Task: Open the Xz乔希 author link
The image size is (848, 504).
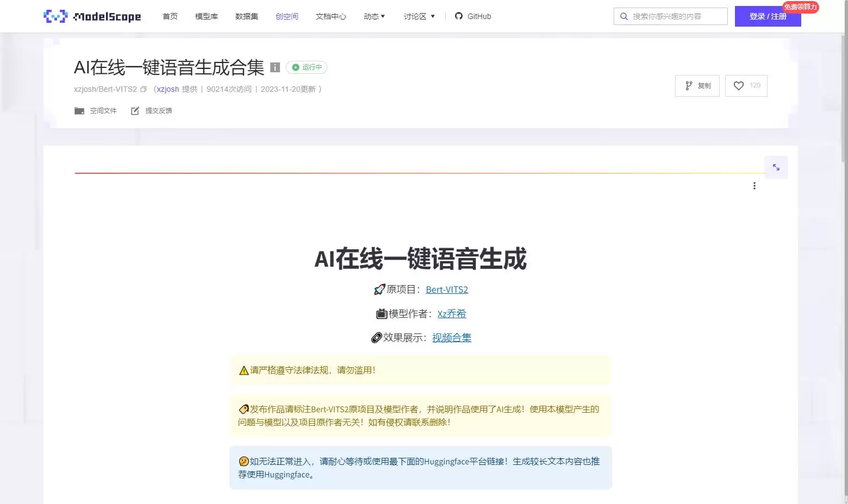Action: click(452, 313)
